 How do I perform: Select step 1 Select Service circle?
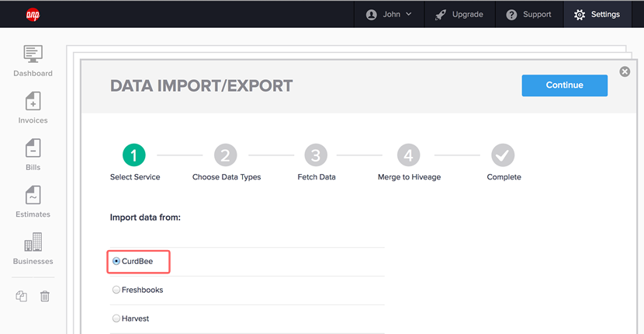pos(134,155)
